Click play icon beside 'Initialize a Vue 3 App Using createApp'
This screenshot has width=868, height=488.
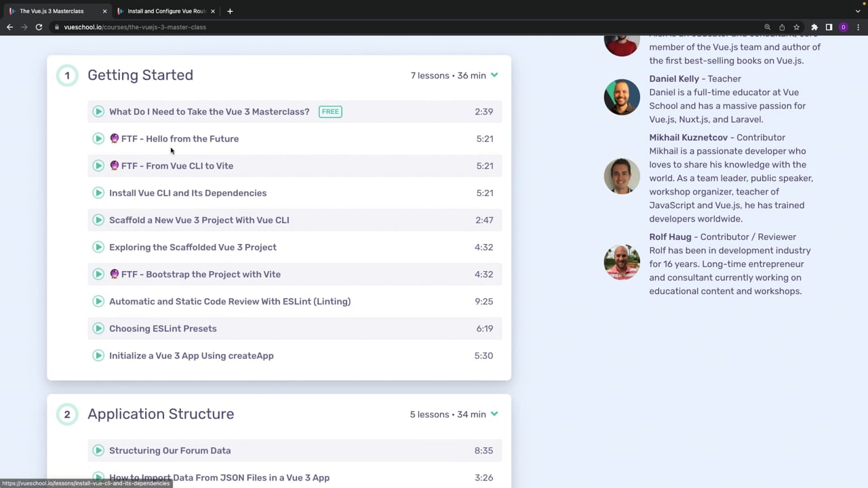(98, 356)
